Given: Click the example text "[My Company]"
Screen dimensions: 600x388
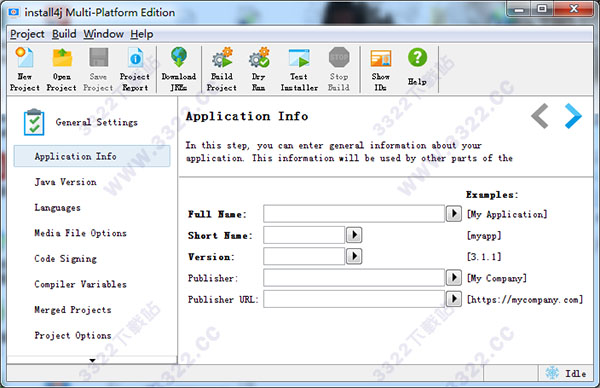Looking at the screenshot, I should click(497, 278).
